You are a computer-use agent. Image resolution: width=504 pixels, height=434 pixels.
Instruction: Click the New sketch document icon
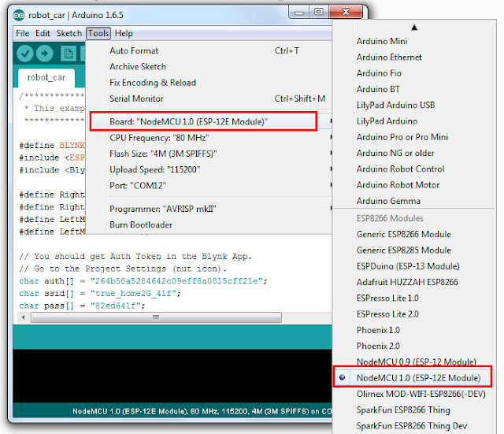[69, 54]
